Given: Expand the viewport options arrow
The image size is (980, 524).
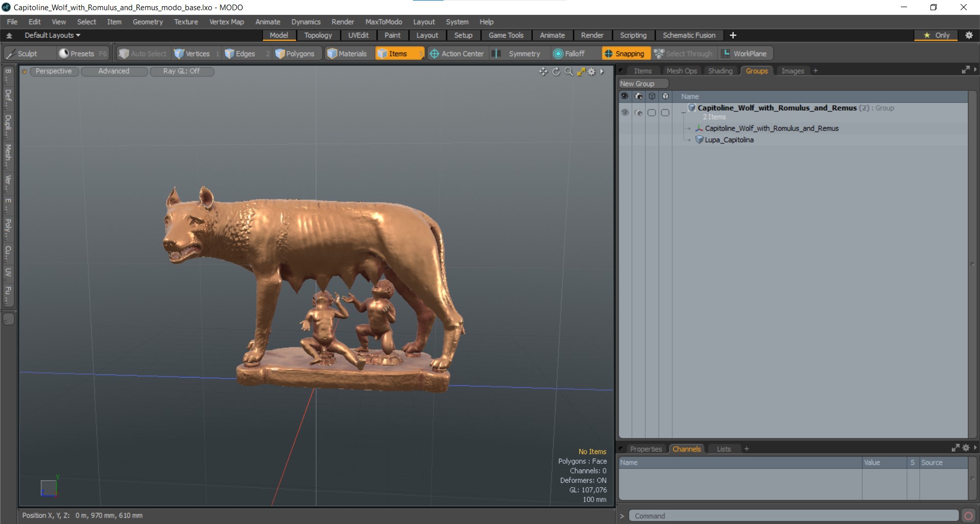Looking at the screenshot, I should click(x=602, y=71).
